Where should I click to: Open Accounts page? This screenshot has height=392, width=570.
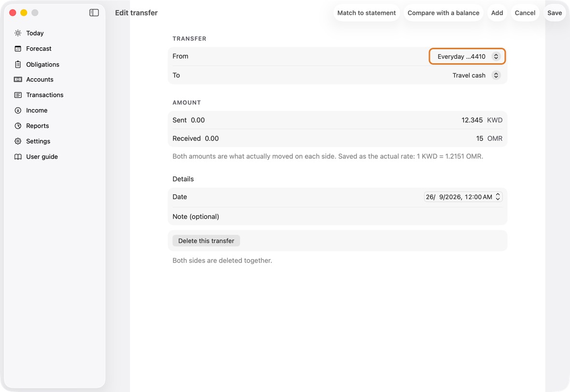pos(40,79)
